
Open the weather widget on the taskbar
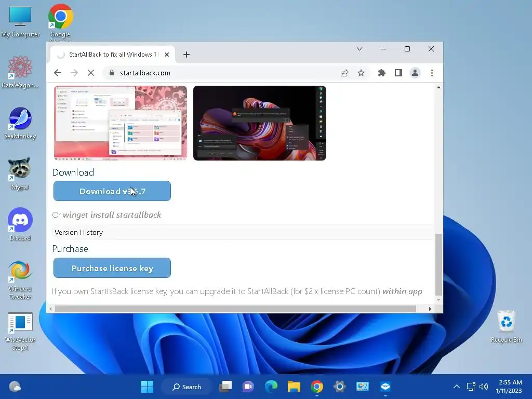(x=15, y=387)
